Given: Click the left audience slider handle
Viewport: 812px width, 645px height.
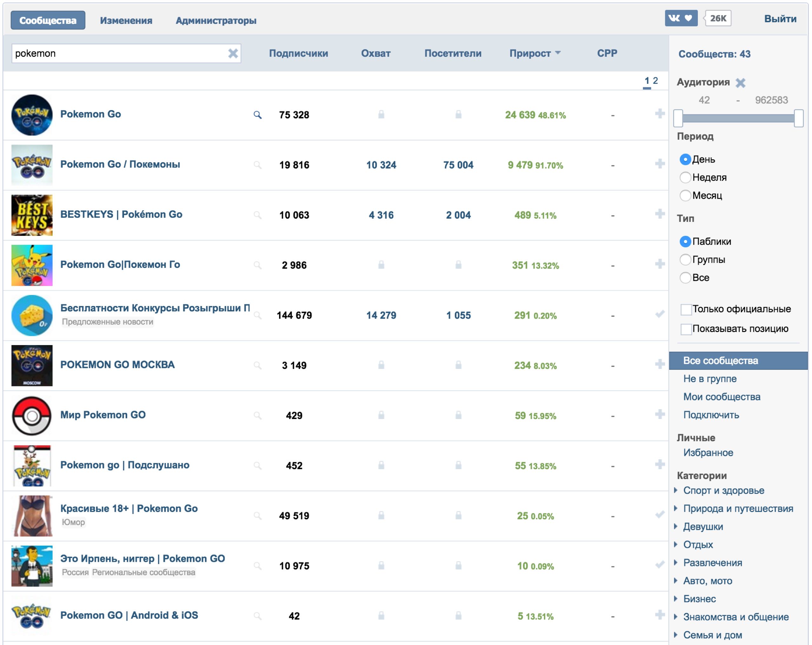Looking at the screenshot, I should pos(678,118).
